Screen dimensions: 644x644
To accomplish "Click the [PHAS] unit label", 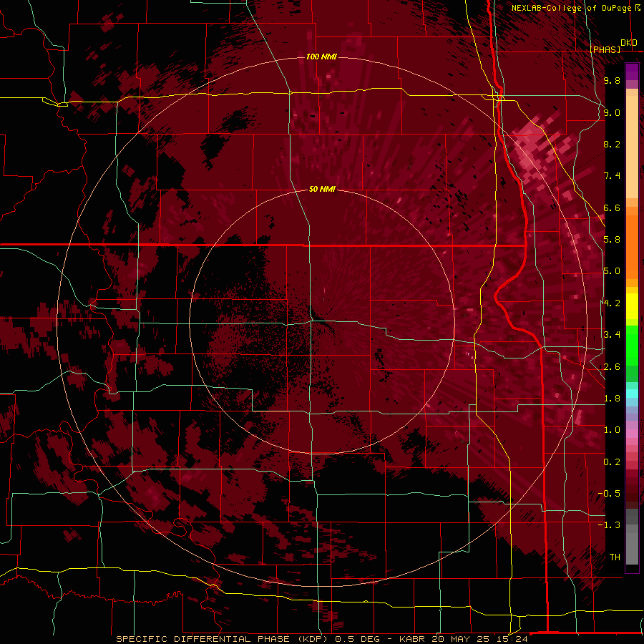I will click(605, 49).
